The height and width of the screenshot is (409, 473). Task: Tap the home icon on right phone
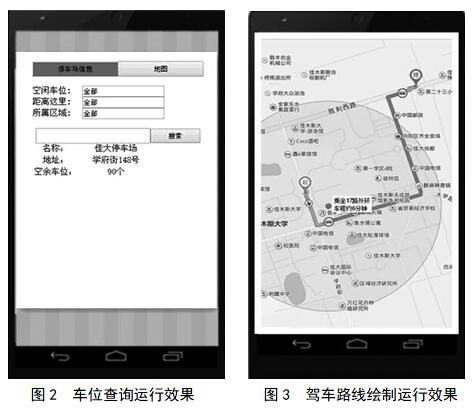point(357,344)
